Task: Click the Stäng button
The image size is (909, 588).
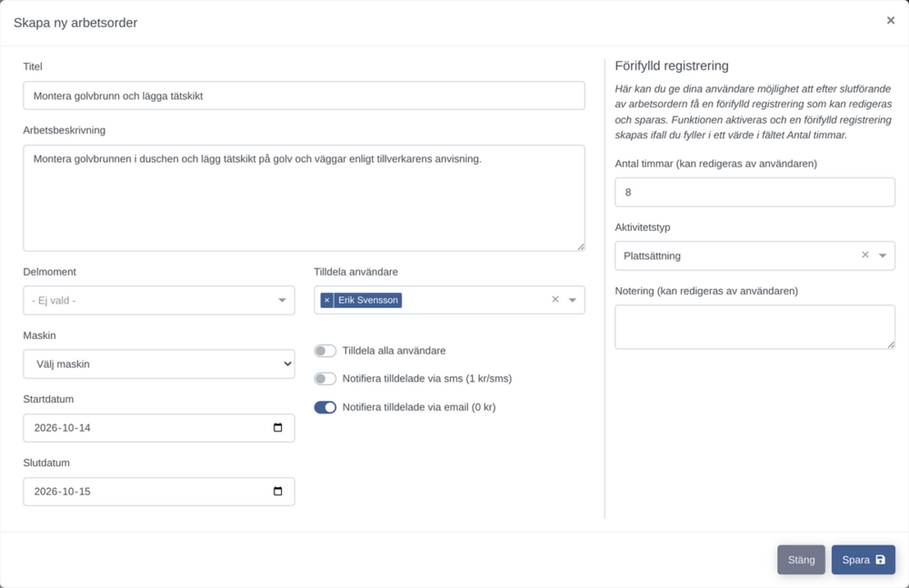Action: [x=801, y=560]
